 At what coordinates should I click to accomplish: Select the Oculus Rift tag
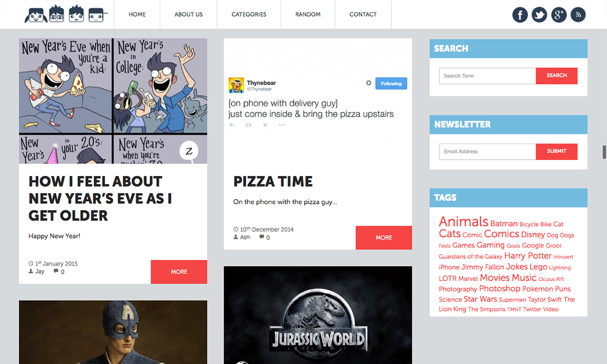click(551, 279)
